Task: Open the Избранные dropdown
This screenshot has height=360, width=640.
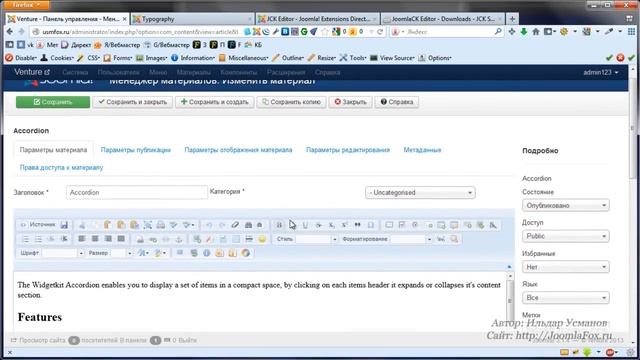Action: pyautogui.click(x=565, y=267)
